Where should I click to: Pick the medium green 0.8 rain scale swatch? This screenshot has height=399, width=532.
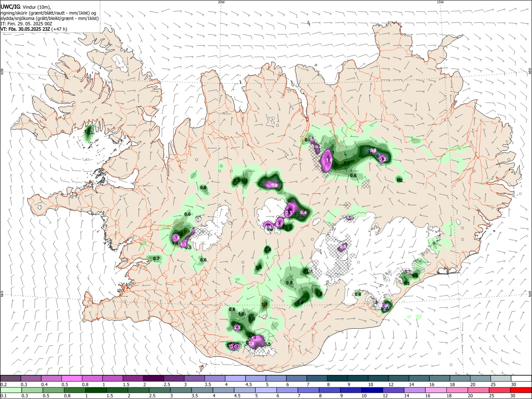point(75,390)
